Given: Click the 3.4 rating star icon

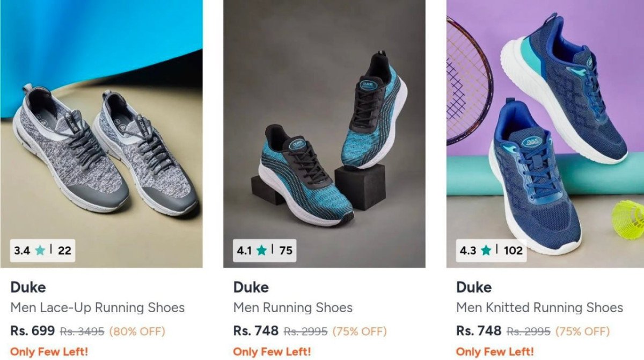Looking at the screenshot, I should click(40, 250).
